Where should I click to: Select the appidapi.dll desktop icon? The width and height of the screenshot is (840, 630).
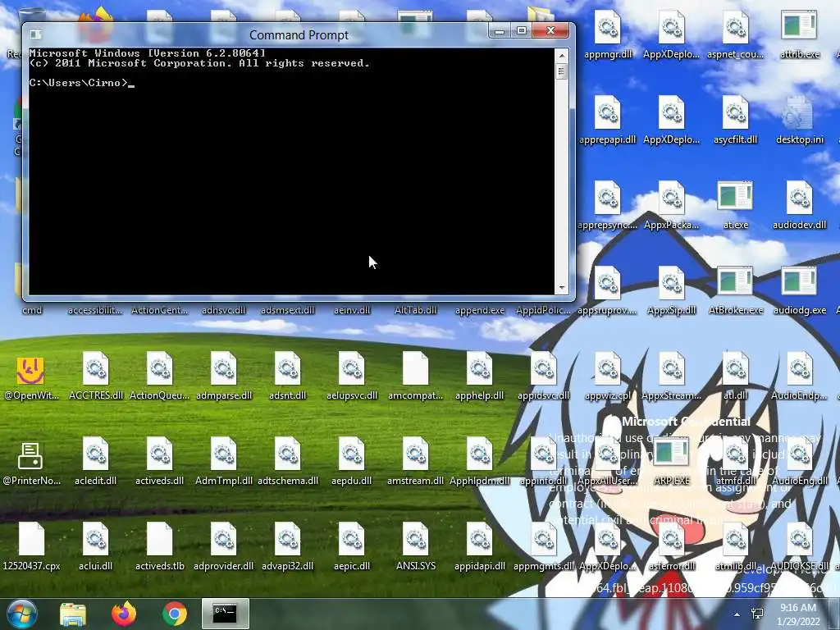coord(479,546)
